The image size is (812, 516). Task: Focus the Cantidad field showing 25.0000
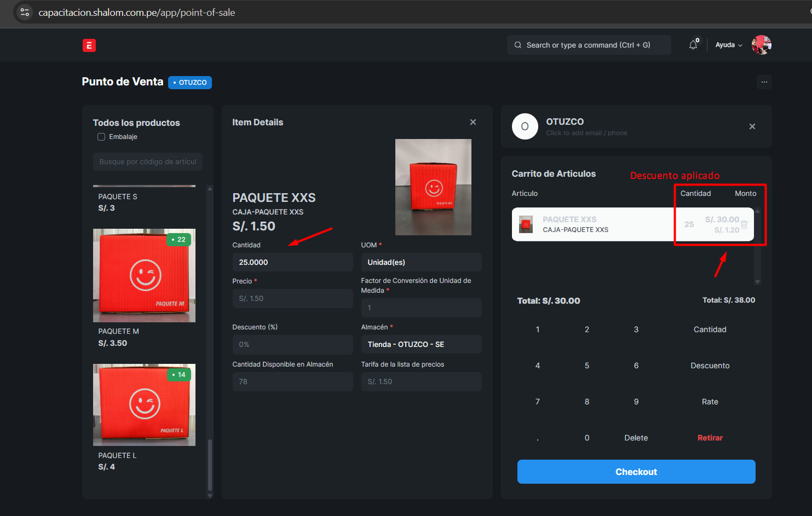tap(292, 262)
